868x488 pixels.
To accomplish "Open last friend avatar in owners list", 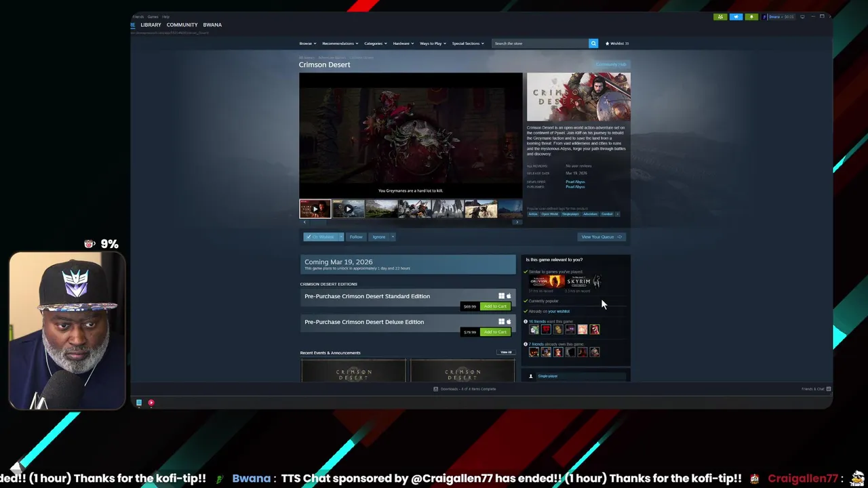I will pos(595,352).
